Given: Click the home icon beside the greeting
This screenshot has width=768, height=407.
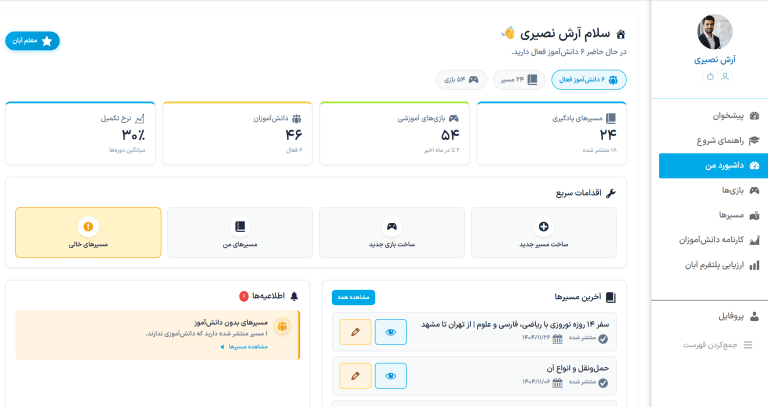Looking at the screenshot, I should click(620, 34).
